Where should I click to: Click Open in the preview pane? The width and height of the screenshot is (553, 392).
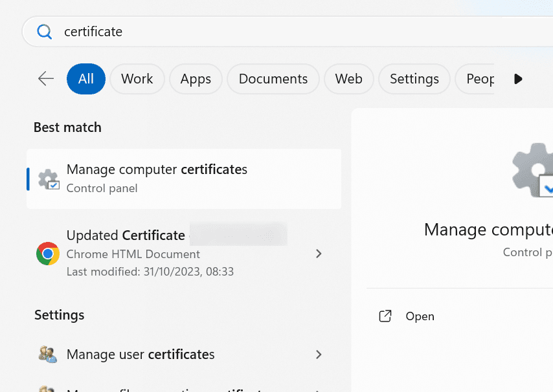point(420,316)
